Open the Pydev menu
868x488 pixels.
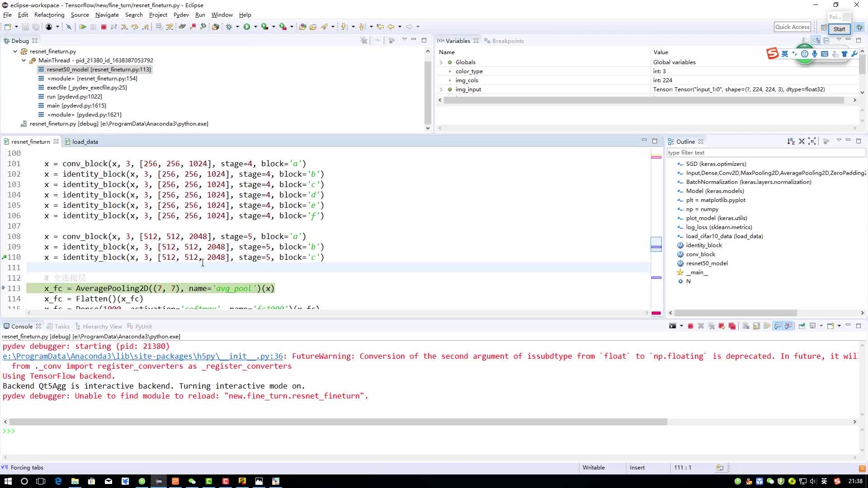[x=181, y=15]
